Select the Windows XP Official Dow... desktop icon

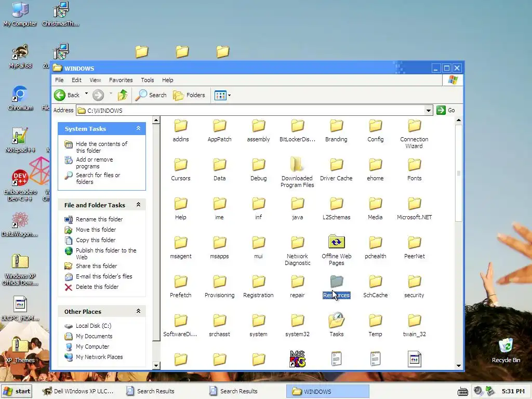tap(20, 270)
